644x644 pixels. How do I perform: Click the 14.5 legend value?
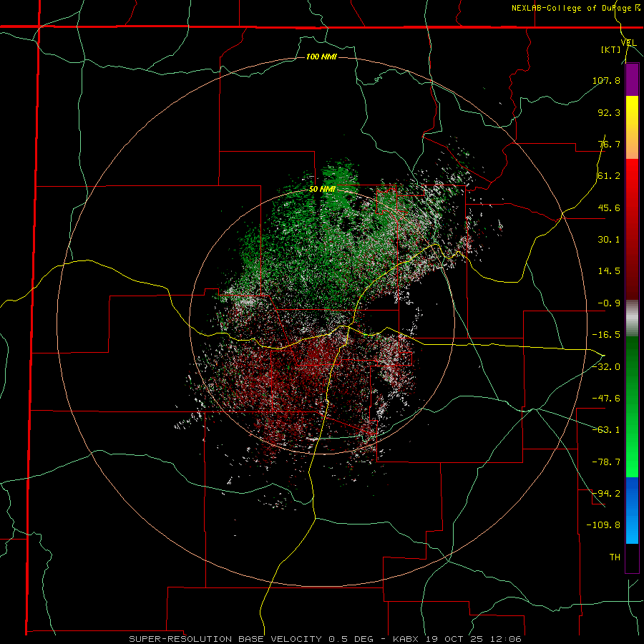coord(609,271)
